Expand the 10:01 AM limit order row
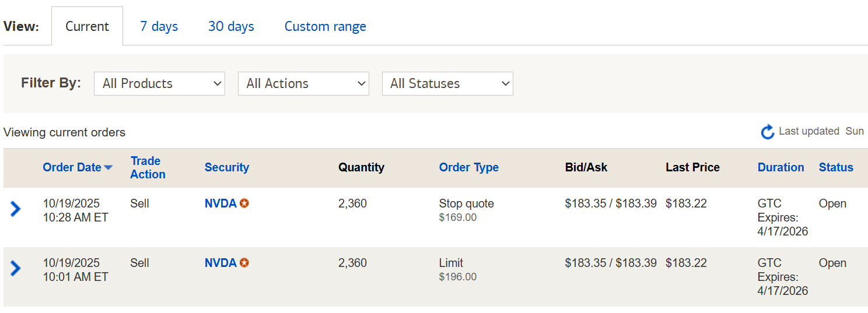 (x=16, y=268)
